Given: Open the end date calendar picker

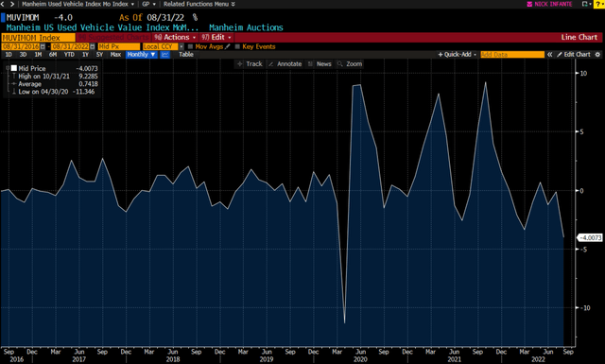Looking at the screenshot, I should pyautogui.click(x=93, y=46).
